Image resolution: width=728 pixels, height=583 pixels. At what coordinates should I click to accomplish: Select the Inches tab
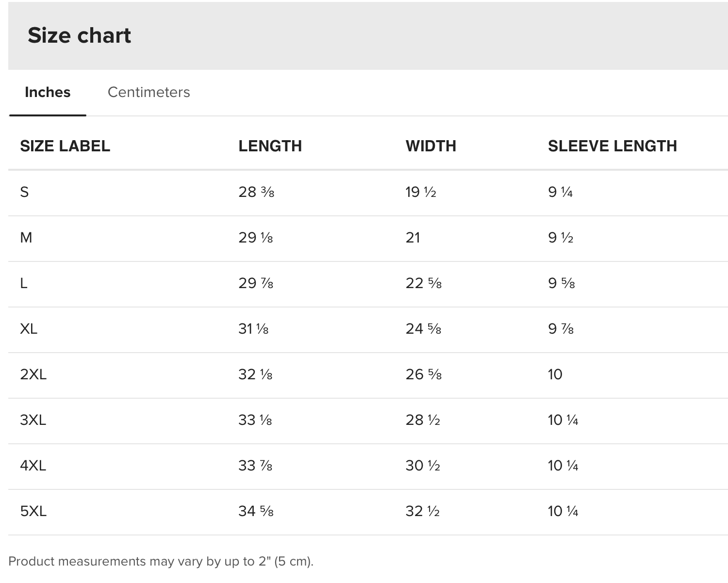tap(48, 92)
